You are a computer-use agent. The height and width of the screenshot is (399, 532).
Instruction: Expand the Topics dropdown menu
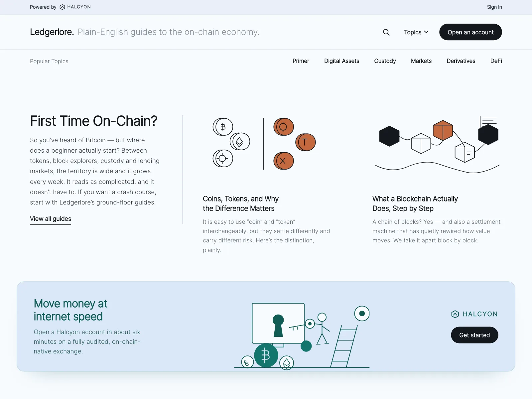tap(416, 32)
